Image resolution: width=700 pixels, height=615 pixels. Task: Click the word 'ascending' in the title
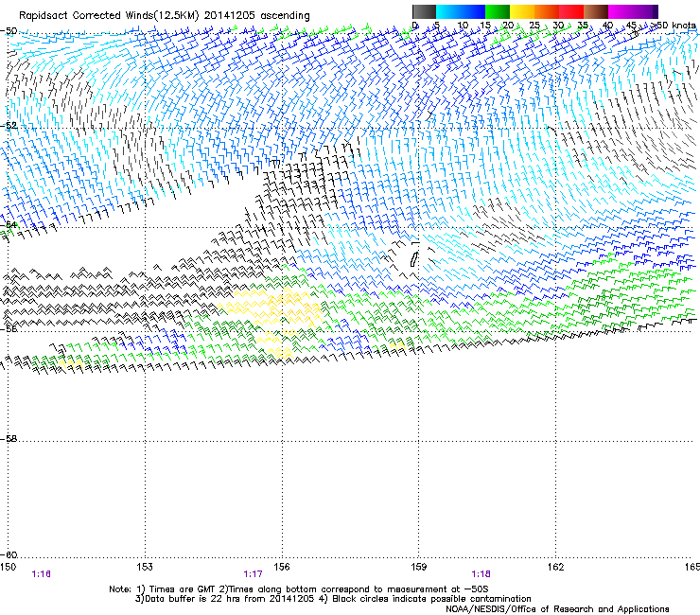click(x=285, y=16)
